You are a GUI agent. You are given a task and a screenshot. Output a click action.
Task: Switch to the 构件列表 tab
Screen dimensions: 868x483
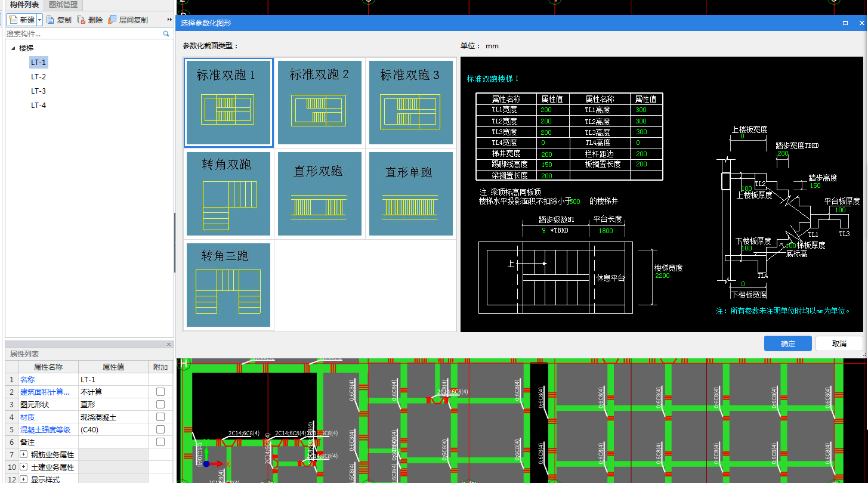coord(24,5)
